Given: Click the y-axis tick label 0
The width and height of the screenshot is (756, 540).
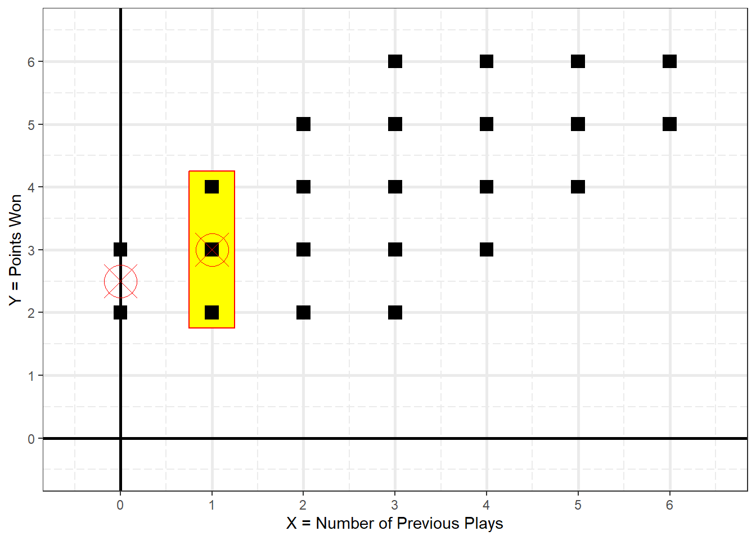Looking at the screenshot, I should (31, 439).
